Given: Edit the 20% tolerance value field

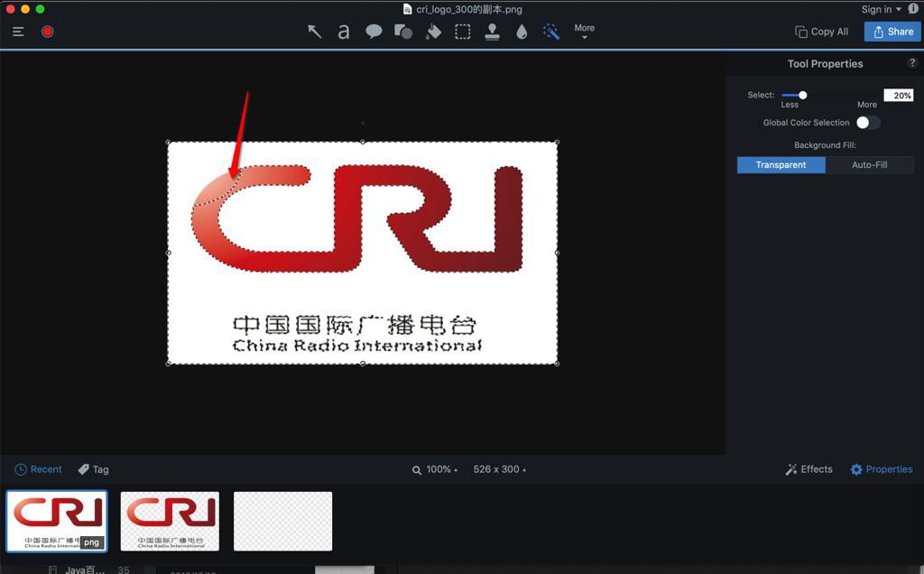Looking at the screenshot, I should (x=898, y=96).
